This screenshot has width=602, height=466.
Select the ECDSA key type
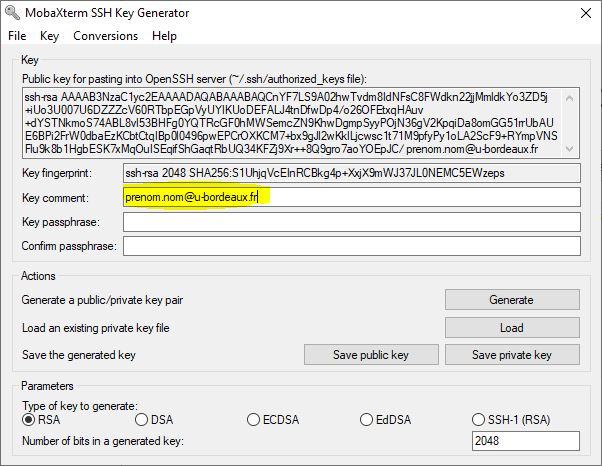click(273, 420)
